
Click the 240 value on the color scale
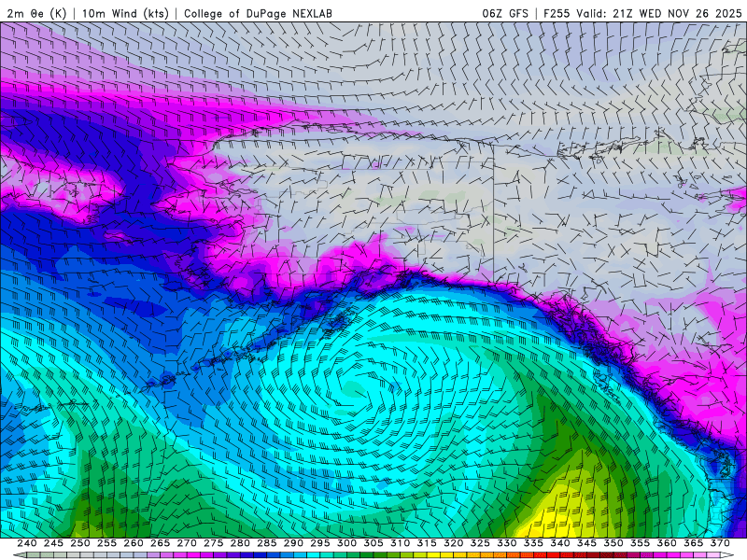pos(27,543)
